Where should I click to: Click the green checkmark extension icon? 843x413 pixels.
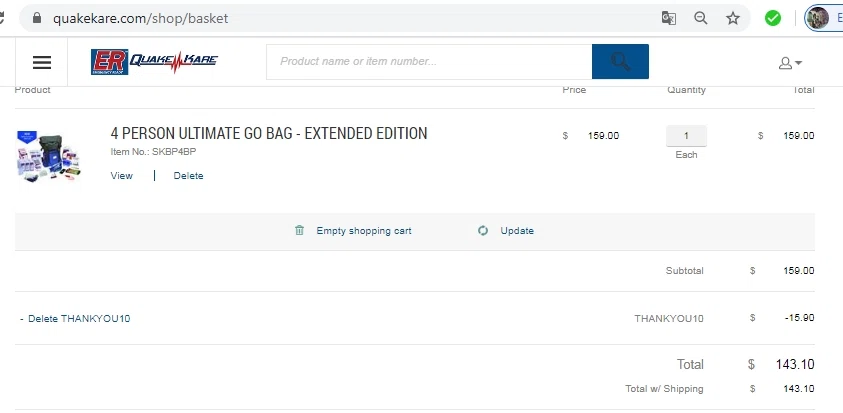[x=773, y=18]
